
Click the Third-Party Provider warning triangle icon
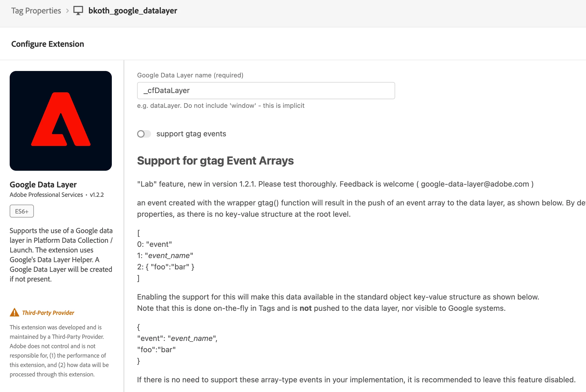point(15,312)
